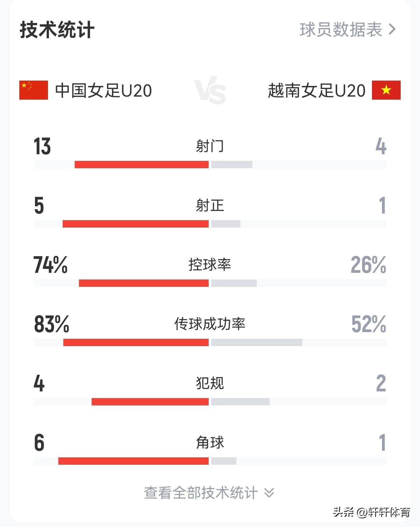Click the red 射门 bar for China
The image size is (420, 527).
pyautogui.click(x=142, y=165)
